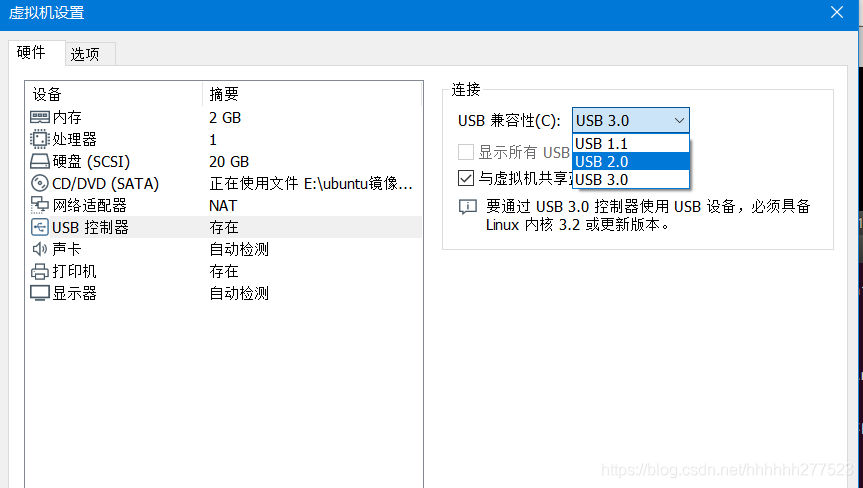
Task: Click the printer (打印机) icon
Action: click(x=40, y=271)
